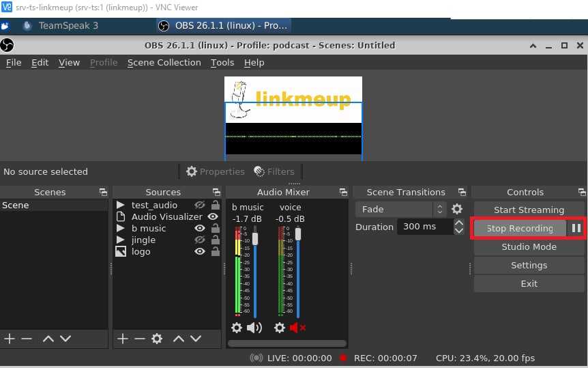
Task: Pop out the Audio Mixer dock
Action: pos(343,193)
